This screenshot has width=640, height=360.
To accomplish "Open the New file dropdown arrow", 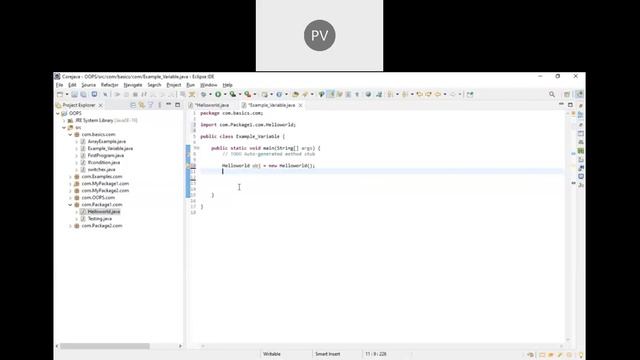I will point(67,94).
